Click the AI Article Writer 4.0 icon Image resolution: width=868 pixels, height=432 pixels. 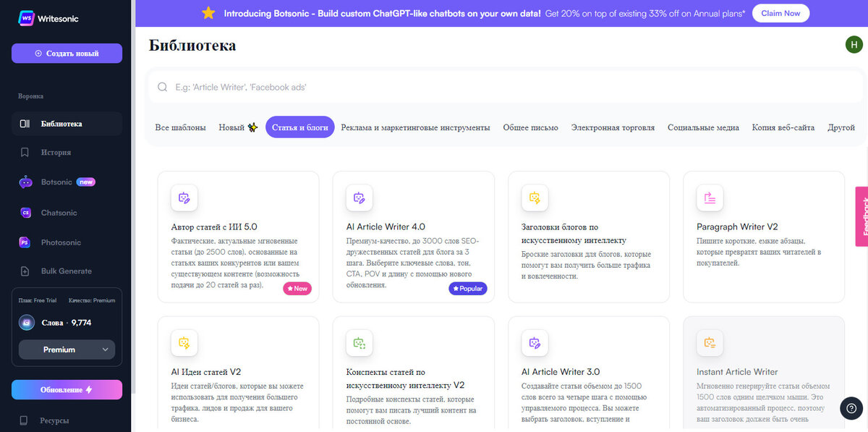point(359,198)
